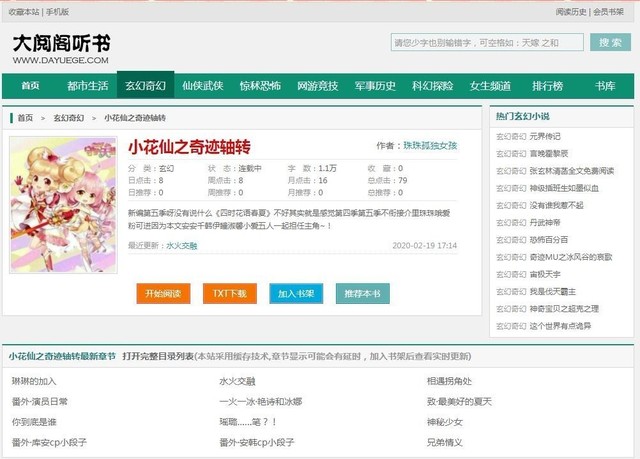Open chapter 琳琳的加入

34,381
